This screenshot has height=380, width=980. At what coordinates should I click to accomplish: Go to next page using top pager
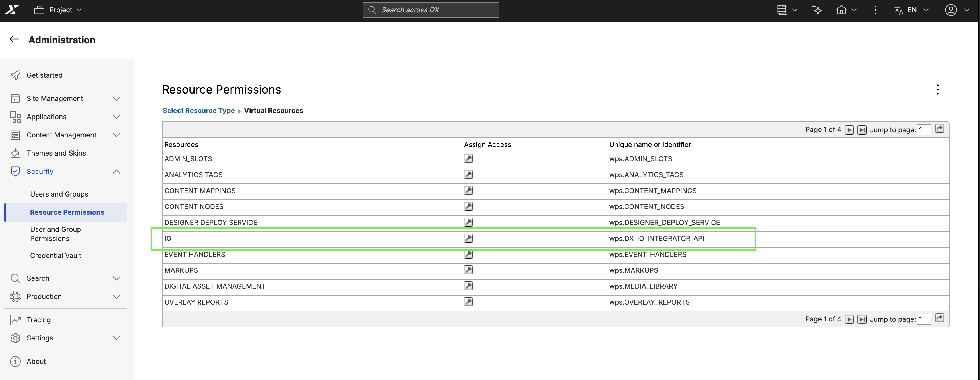(x=849, y=130)
